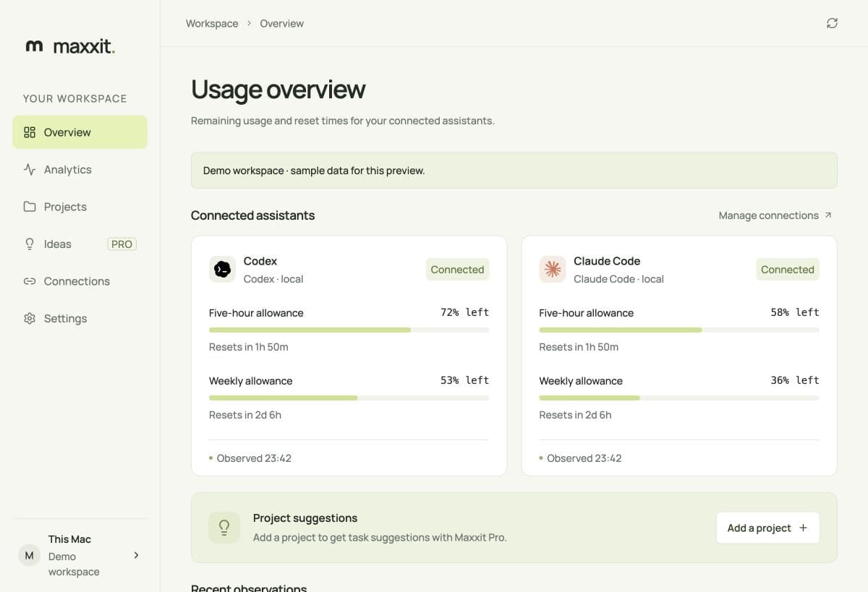
Task: Open the Analytics sidebar item
Action: coord(80,169)
